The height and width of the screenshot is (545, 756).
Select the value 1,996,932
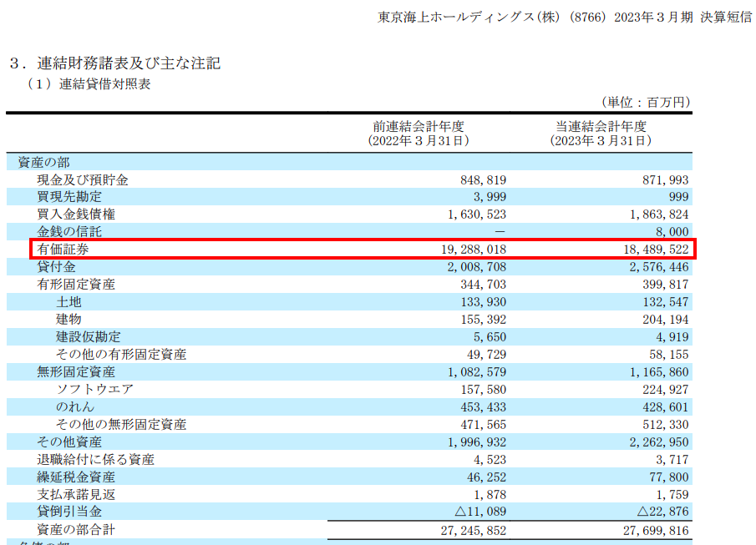tap(477, 442)
